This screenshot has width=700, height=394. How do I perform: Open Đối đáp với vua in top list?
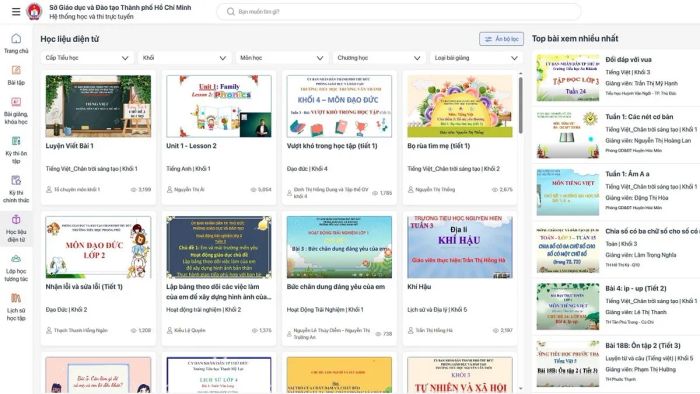click(x=629, y=59)
